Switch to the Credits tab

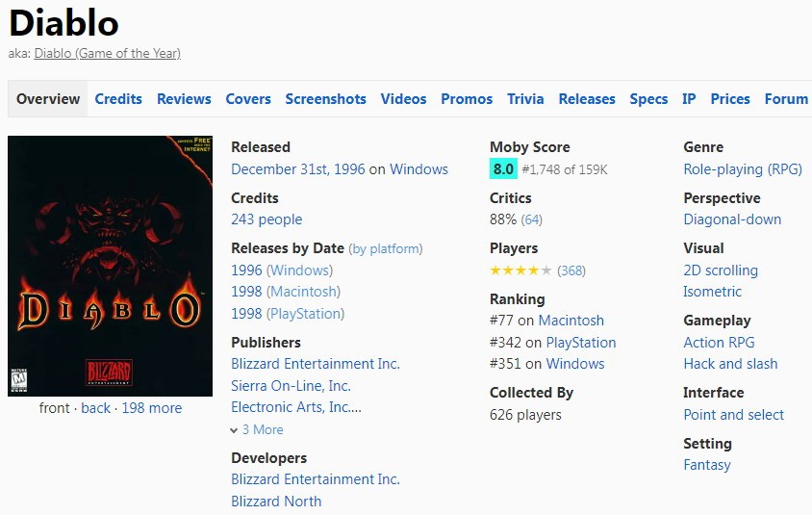coord(118,99)
